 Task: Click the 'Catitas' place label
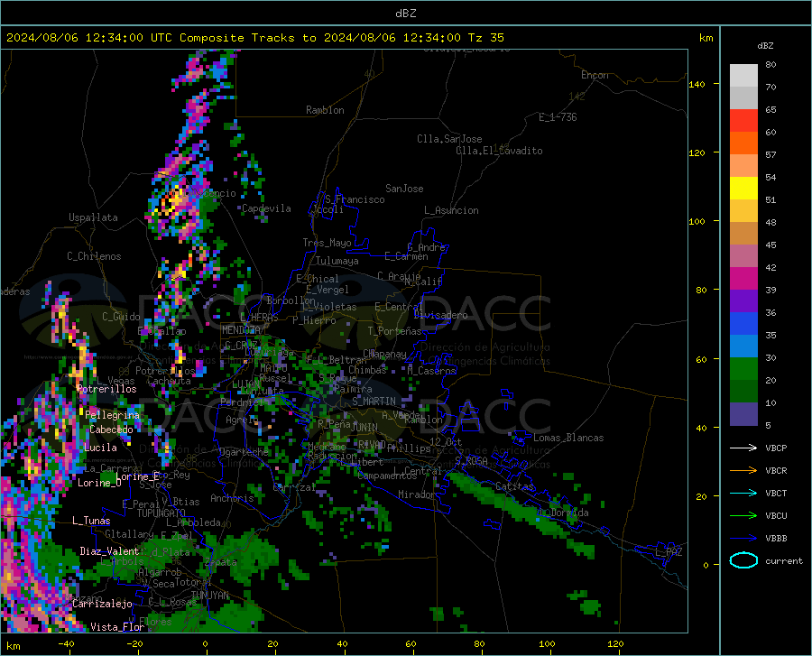514,486
